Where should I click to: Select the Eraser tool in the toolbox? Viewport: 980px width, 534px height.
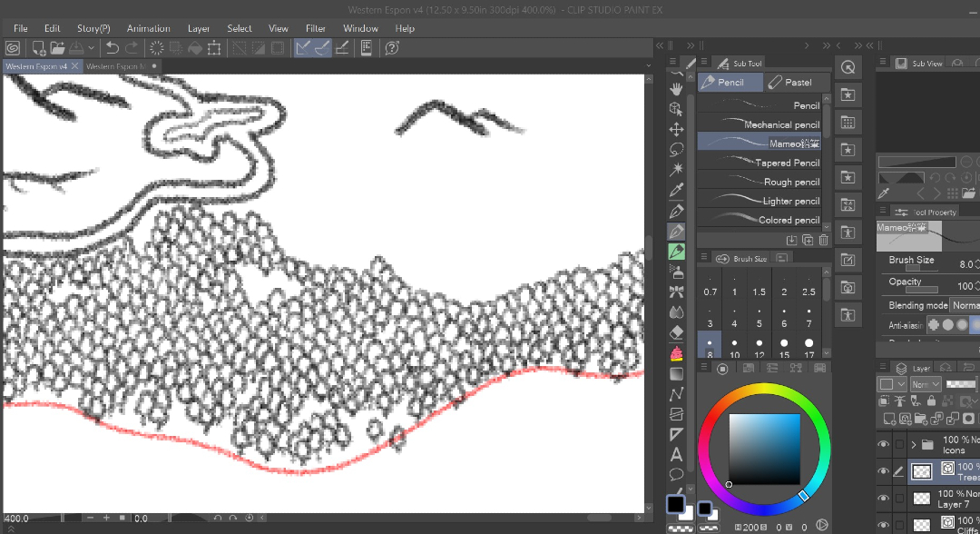(x=676, y=332)
